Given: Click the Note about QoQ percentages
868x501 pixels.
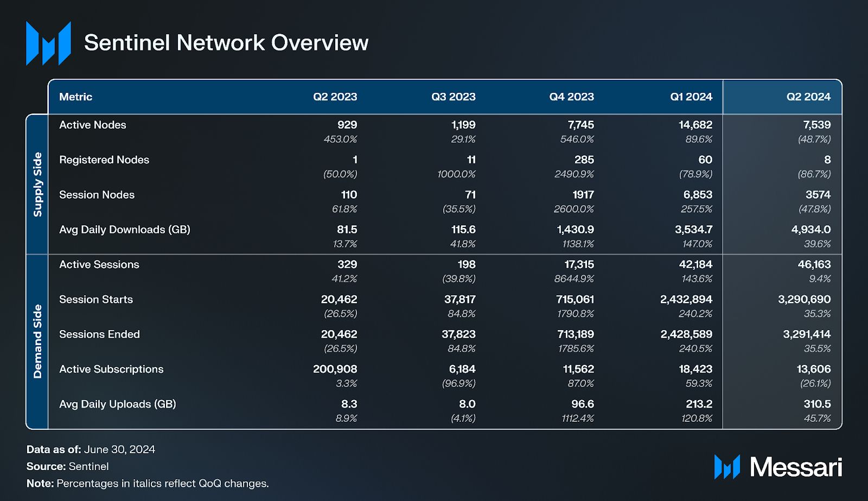Looking at the screenshot, I should pyautogui.click(x=148, y=483).
